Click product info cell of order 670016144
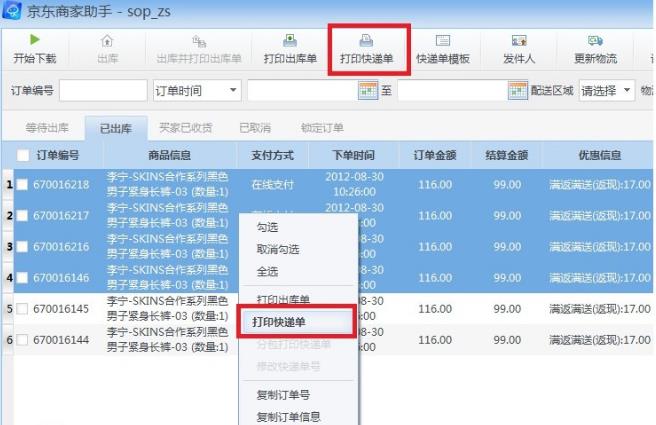The image size is (656, 425). pyautogui.click(x=167, y=340)
